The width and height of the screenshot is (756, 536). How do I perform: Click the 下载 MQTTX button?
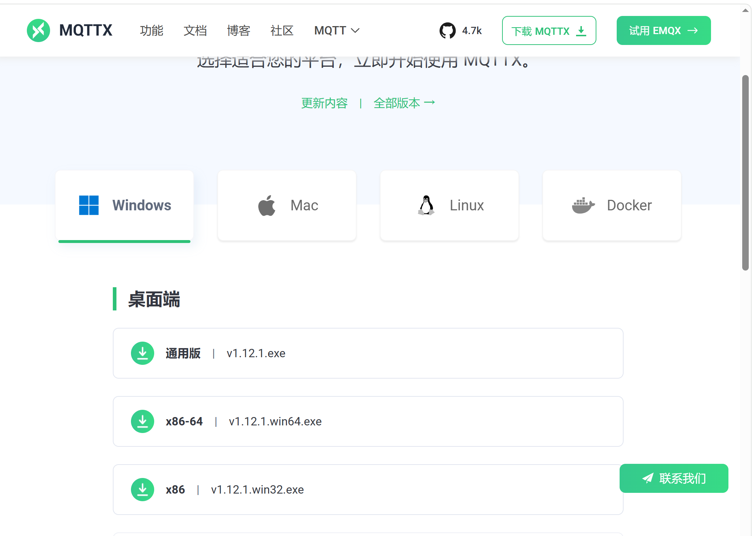click(x=548, y=30)
